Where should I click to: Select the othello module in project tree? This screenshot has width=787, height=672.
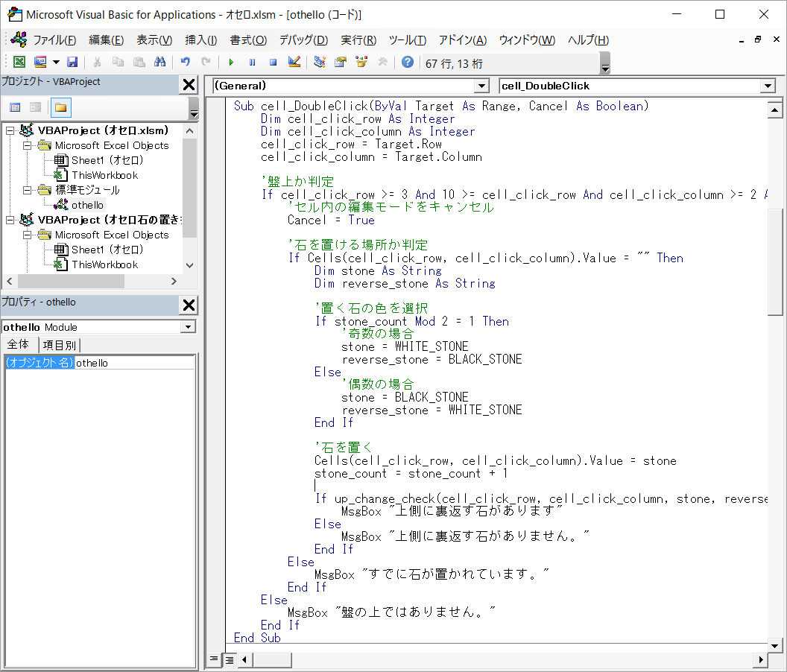coord(88,205)
